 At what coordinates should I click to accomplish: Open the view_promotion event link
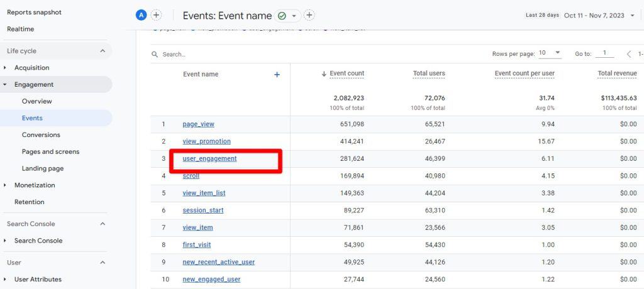coord(206,141)
